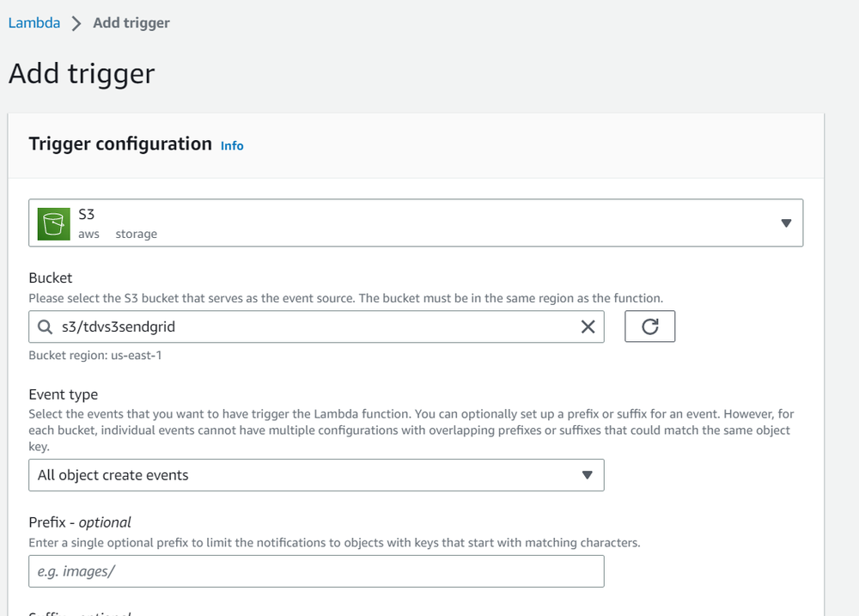Image resolution: width=859 pixels, height=616 pixels.
Task: Focus the Prefix optional input field
Action: coord(316,570)
